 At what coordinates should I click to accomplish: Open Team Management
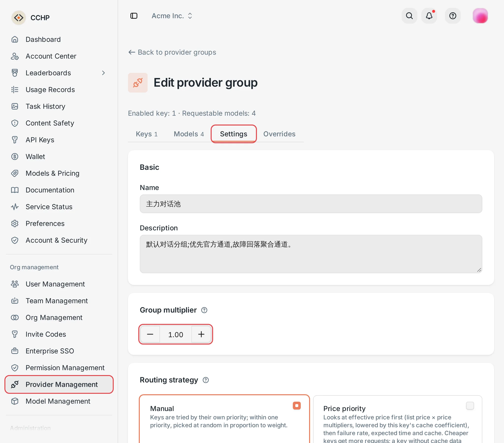(x=59, y=301)
